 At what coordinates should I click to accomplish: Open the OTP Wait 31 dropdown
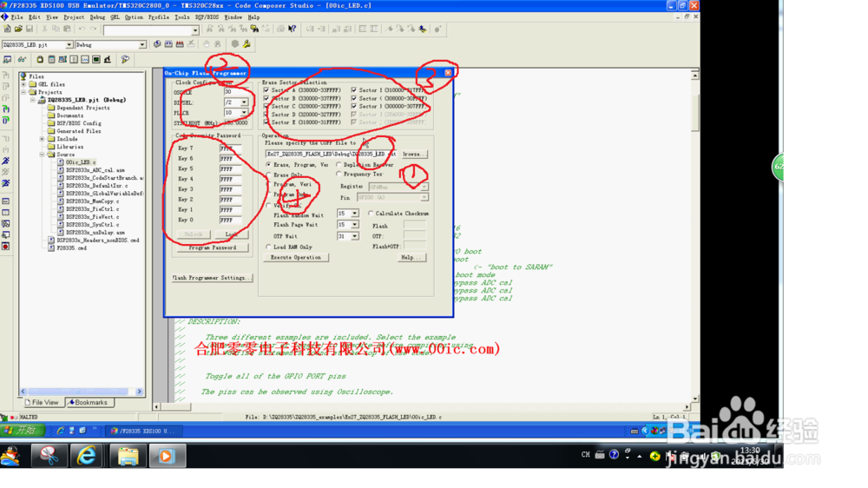354,236
